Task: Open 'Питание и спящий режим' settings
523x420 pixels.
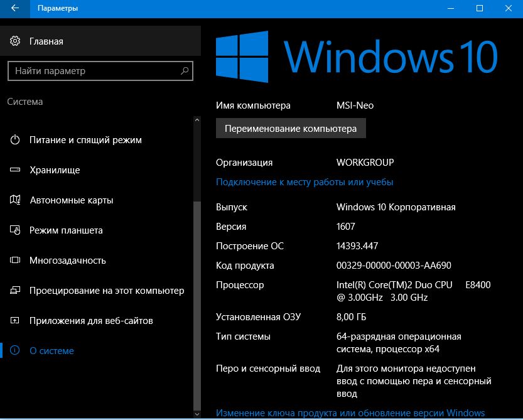Action: (85, 140)
